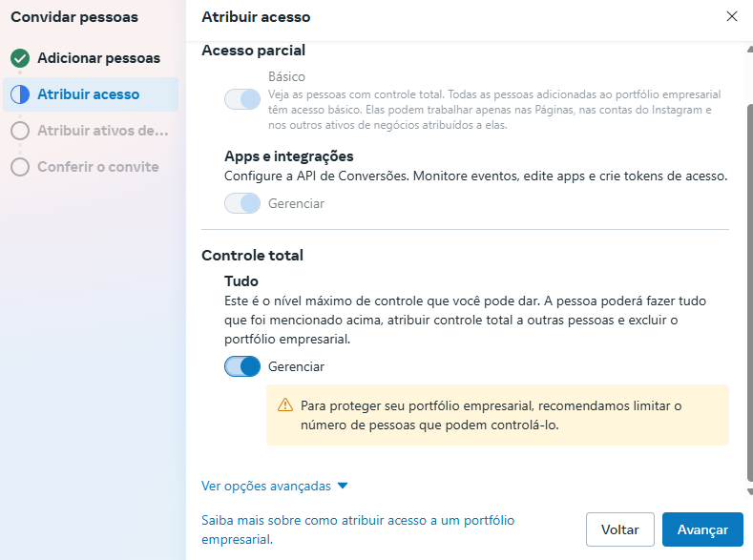Toggle Gerenciar under Apps e integrações
753x560 pixels.
(242, 203)
